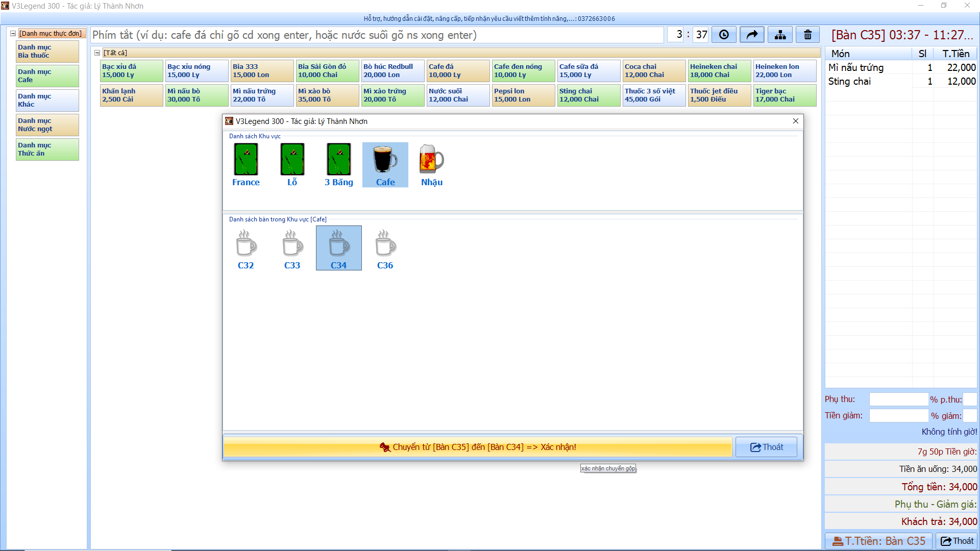Add Heineken lon to the order
Screen dimensions: 980x551
point(785,71)
